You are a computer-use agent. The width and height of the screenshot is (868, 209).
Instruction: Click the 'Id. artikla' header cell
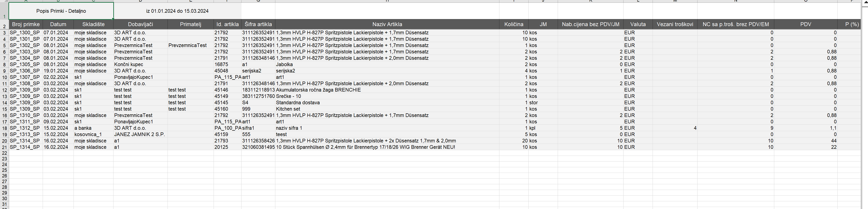coord(227,24)
